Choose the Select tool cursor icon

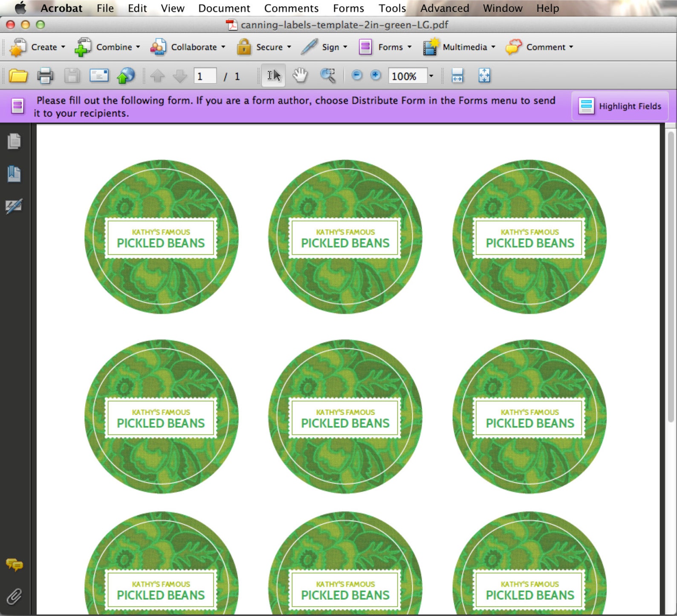pos(273,76)
